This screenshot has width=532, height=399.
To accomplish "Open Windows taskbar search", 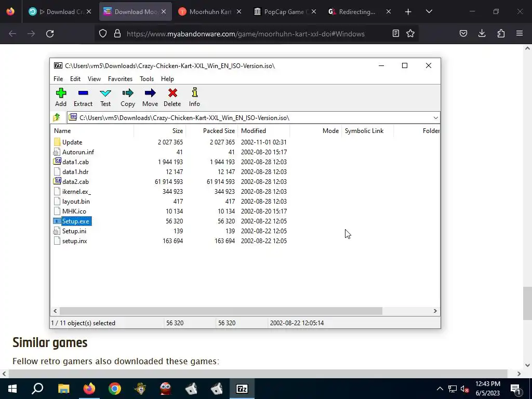I will tap(37, 389).
